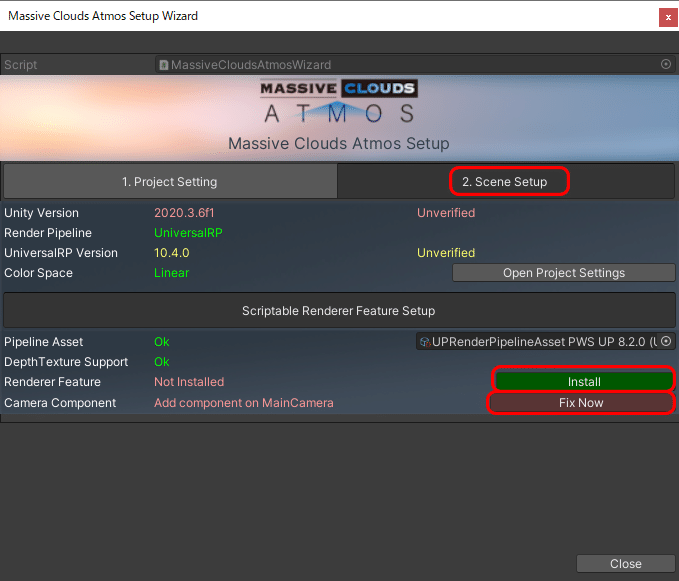Click the Massive Clouds Atmos Setup Wizard title
Screen dimensions: 679x581
coord(103,16)
